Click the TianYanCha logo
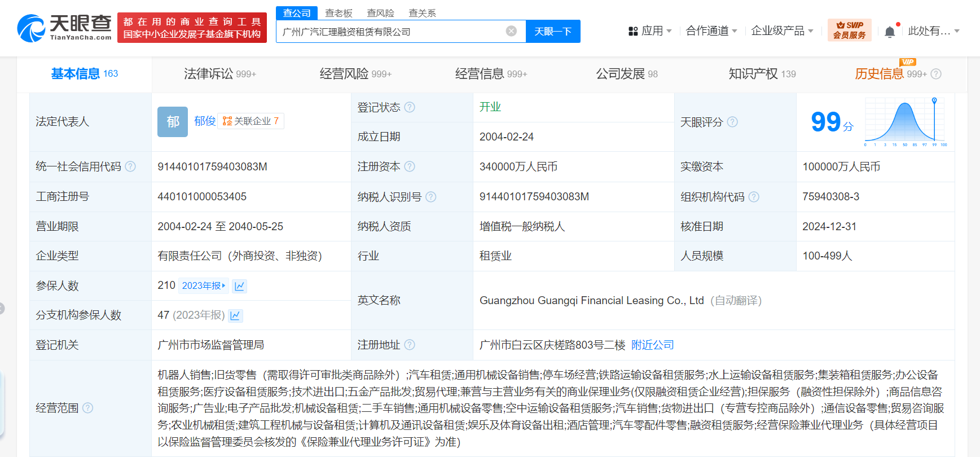The image size is (980, 457). (x=64, y=28)
